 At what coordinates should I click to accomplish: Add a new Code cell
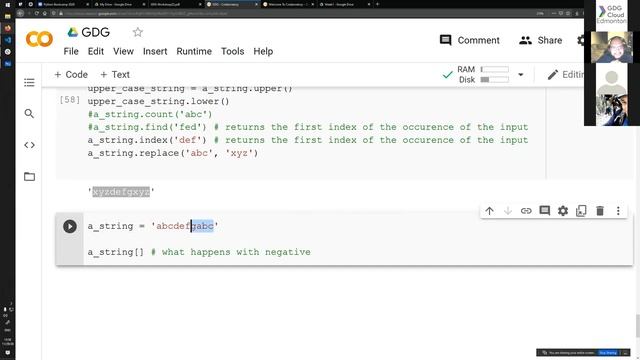tap(71, 75)
